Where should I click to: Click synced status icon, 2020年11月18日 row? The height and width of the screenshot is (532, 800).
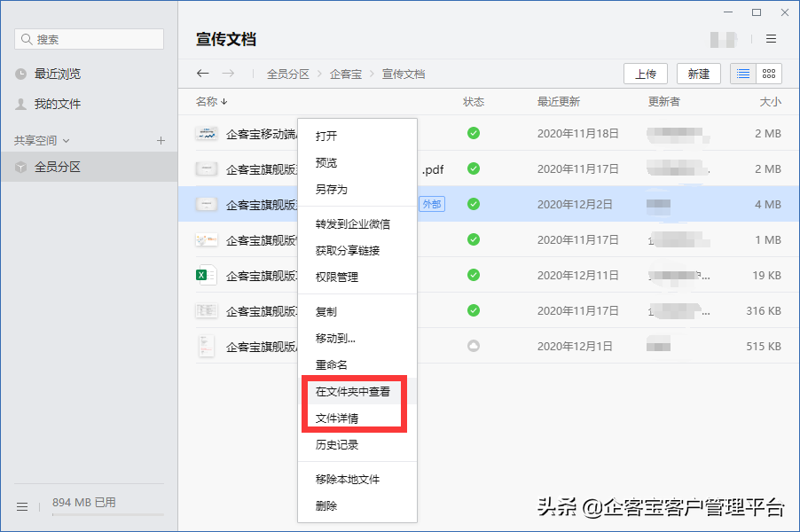pos(474,133)
